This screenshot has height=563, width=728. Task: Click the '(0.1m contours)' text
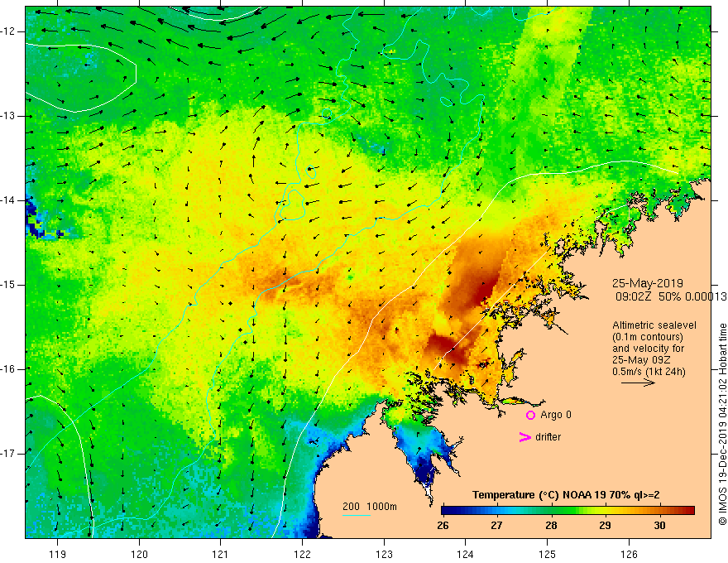(648, 337)
